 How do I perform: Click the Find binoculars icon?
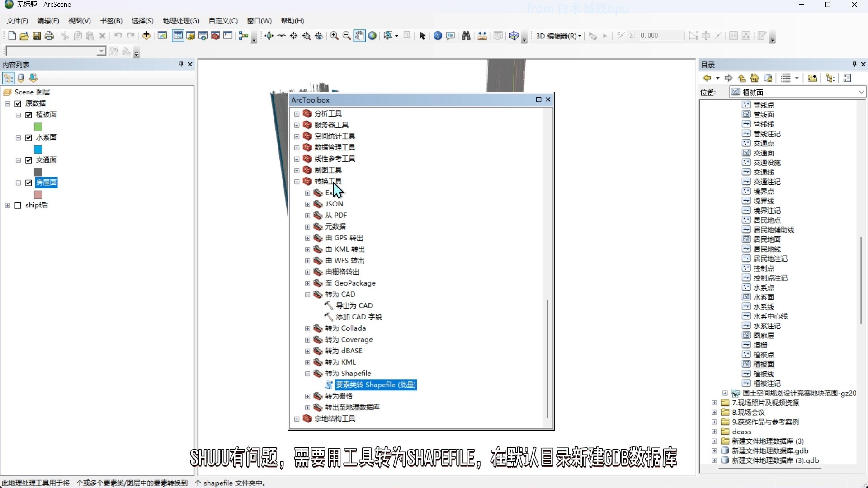pos(466,36)
